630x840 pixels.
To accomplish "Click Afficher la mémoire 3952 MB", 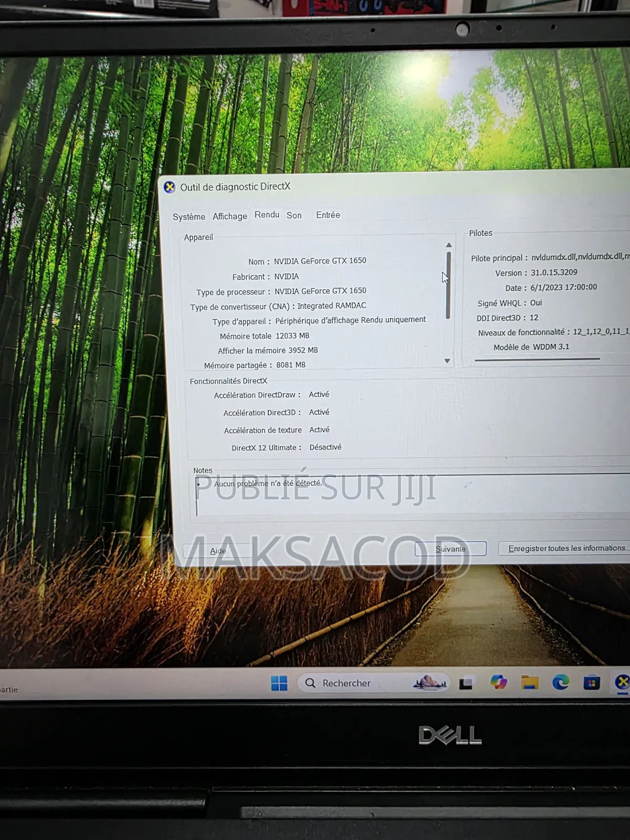I will (x=268, y=351).
